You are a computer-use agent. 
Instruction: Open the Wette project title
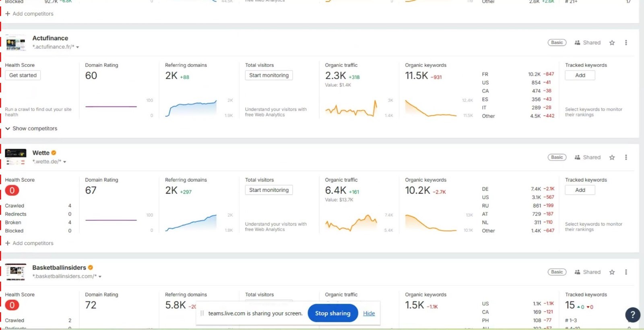tap(41, 153)
